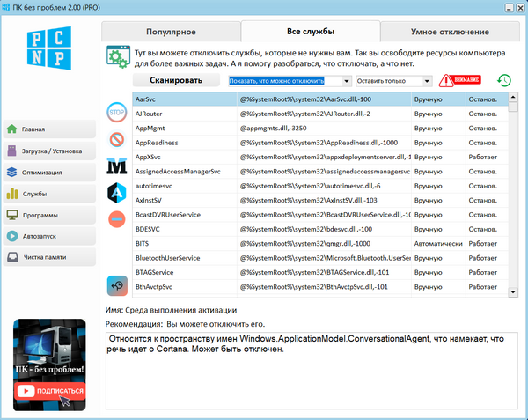Click the red minus circle icon

pos(117,217)
